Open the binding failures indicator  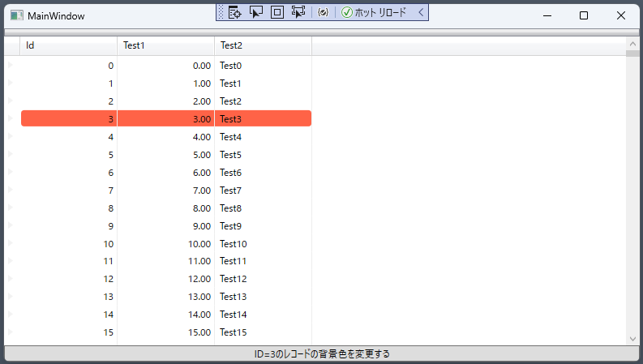pos(324,12)
